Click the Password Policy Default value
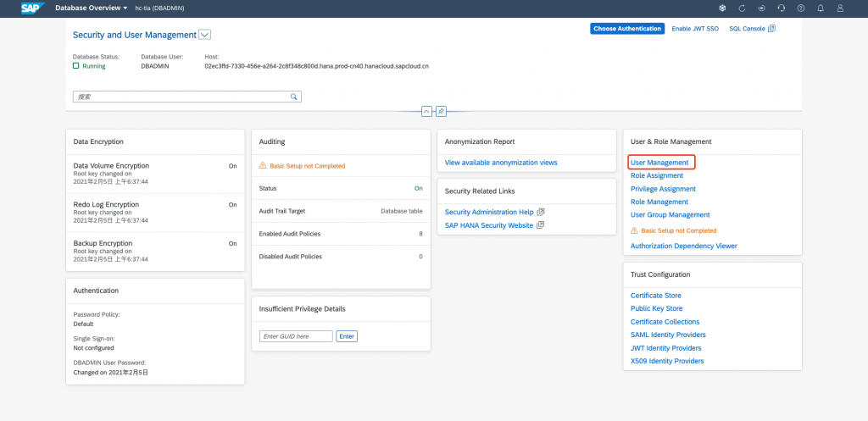 [x=84, y=324]
